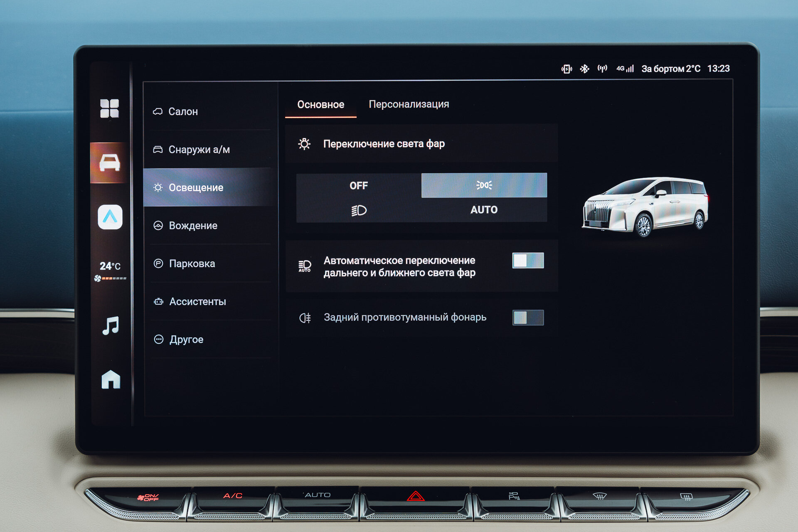
Task: Select the AUTO headlight mode
Action: tap(484, 209)
